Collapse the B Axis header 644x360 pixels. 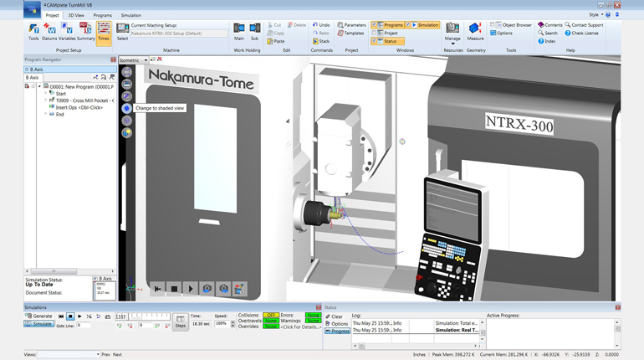[x=27, y=69]
